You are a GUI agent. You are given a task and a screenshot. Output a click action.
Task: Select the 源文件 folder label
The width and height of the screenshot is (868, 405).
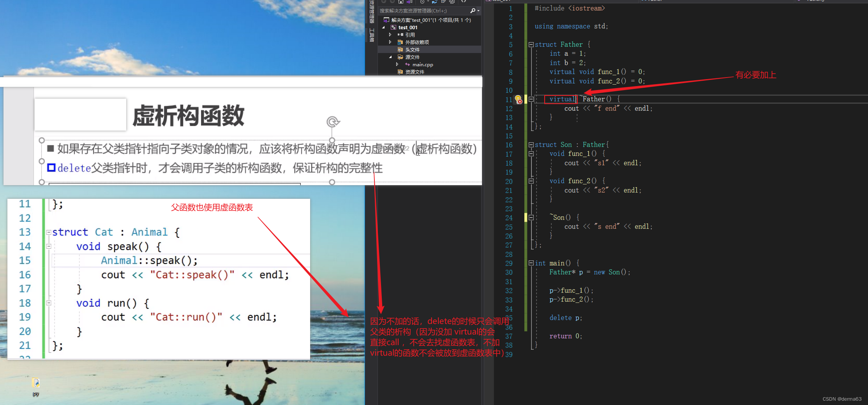pyautogui.click(x=412, y=57)
